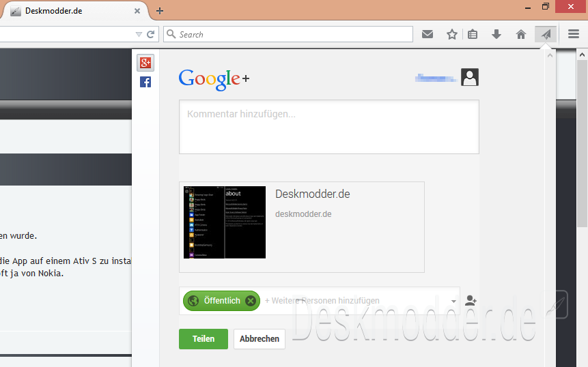
Task: Expand the audience dropdown arrow
Action: [x=453, y=302]
